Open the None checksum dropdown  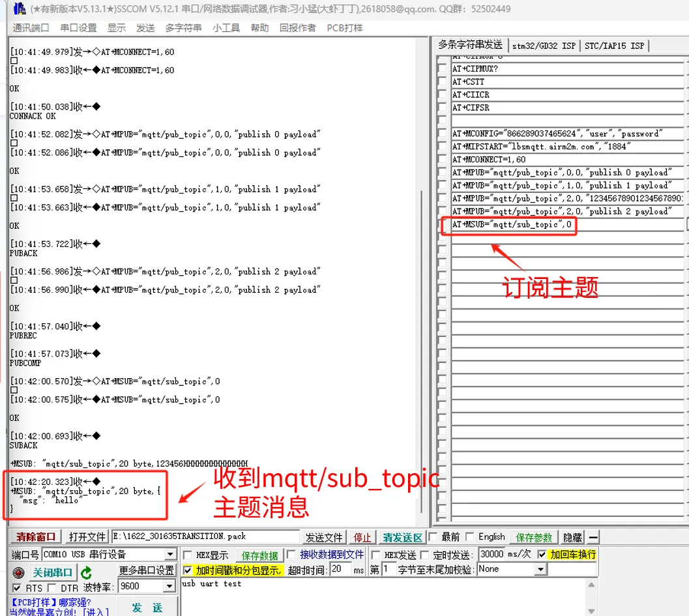click(x=540, y=570)
